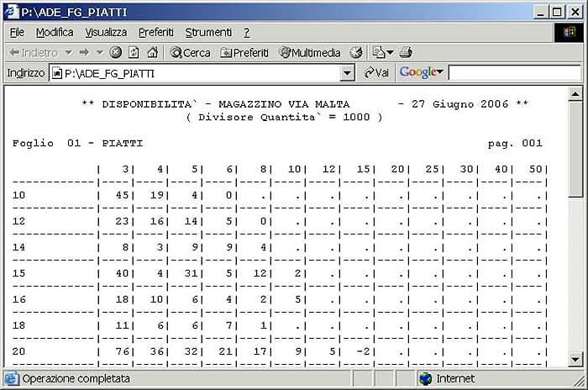Open the Multimedia panel
The image size is (588, 390).
[x=309, y=52]
